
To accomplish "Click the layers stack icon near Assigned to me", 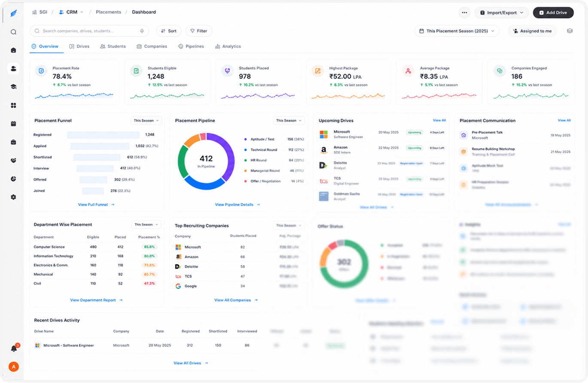I will click(570, 31).
